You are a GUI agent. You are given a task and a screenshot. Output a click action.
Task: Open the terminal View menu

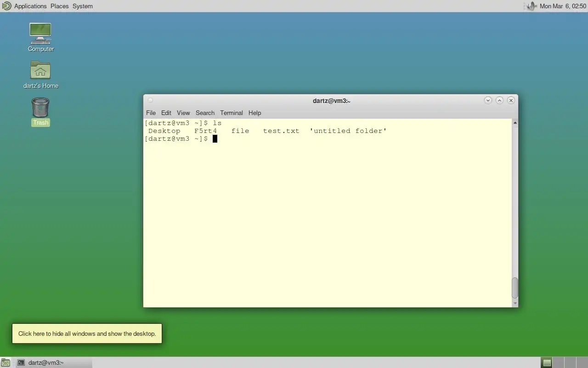183,113
